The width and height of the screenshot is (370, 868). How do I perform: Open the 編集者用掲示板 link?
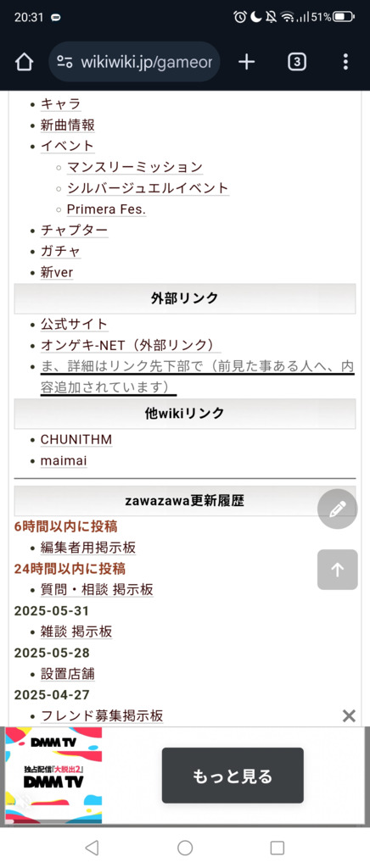click(88, 548)
